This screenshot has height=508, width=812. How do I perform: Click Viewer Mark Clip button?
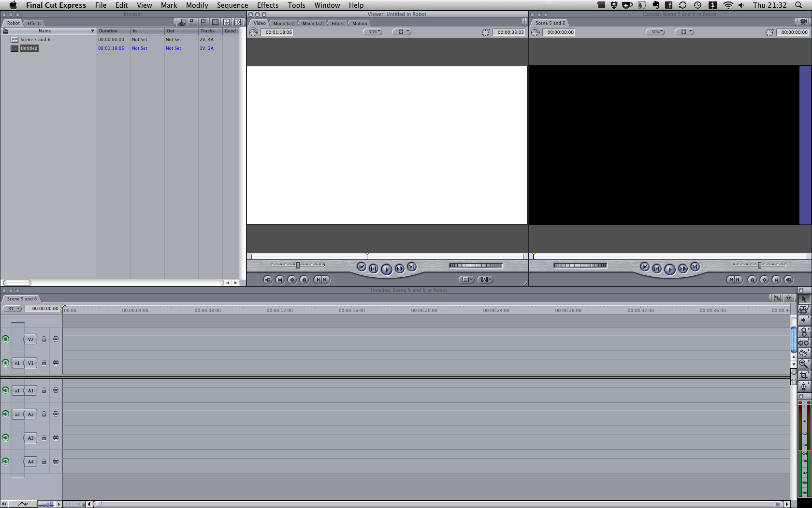click(x=280, y=280)
